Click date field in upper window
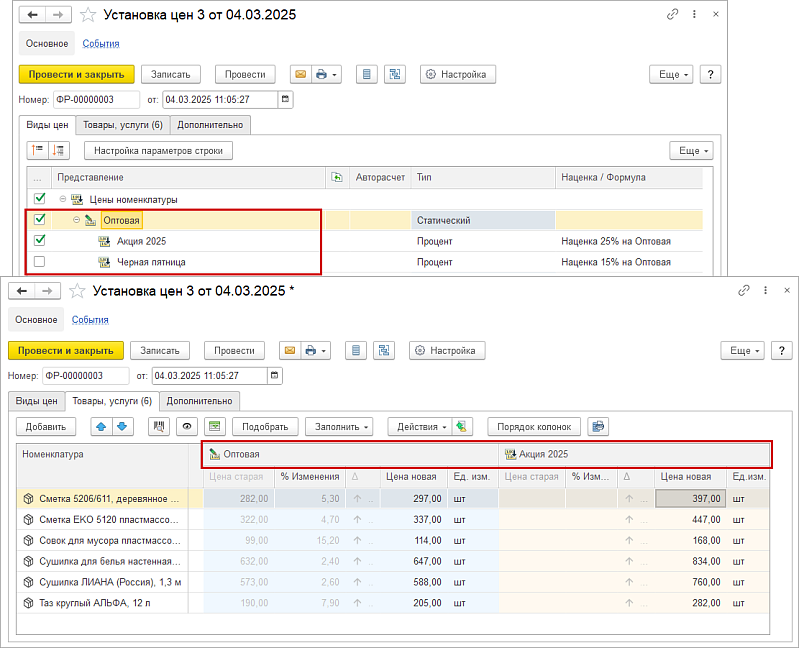Screen dimensions: 799x648 pos(221,99)
